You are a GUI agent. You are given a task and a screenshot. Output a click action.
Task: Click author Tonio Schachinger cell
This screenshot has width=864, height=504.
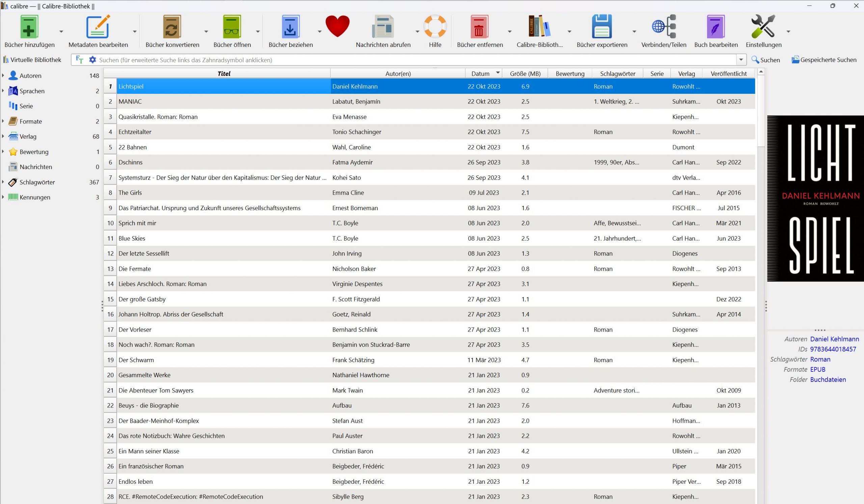pos(398,132)
